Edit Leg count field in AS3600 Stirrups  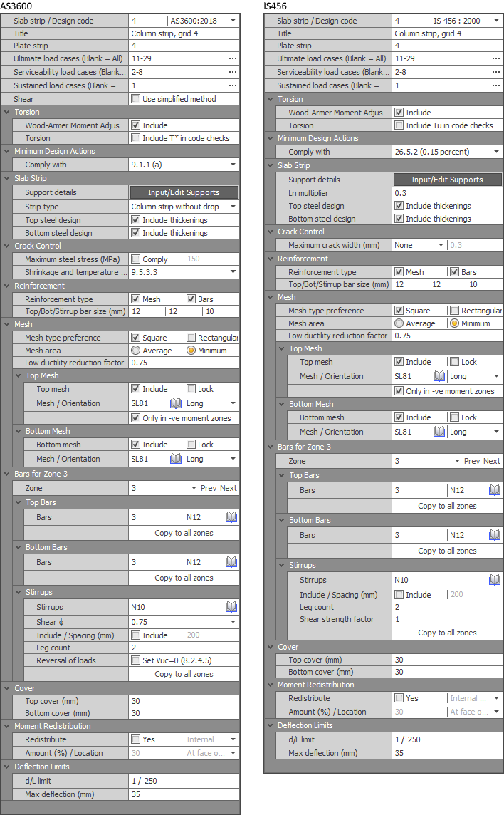[x=184, y=648]
